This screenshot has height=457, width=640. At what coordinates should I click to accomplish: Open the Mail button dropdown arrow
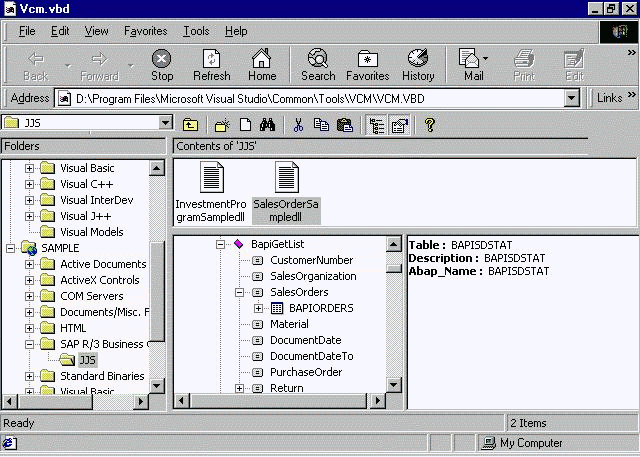tap(485, 59)
